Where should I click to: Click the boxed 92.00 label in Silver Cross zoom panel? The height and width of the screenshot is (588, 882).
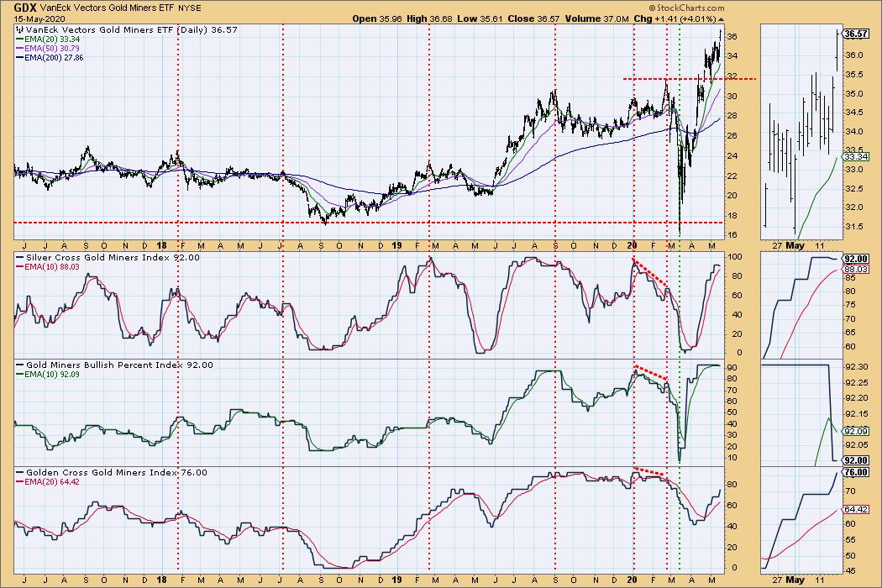(856, 259)
